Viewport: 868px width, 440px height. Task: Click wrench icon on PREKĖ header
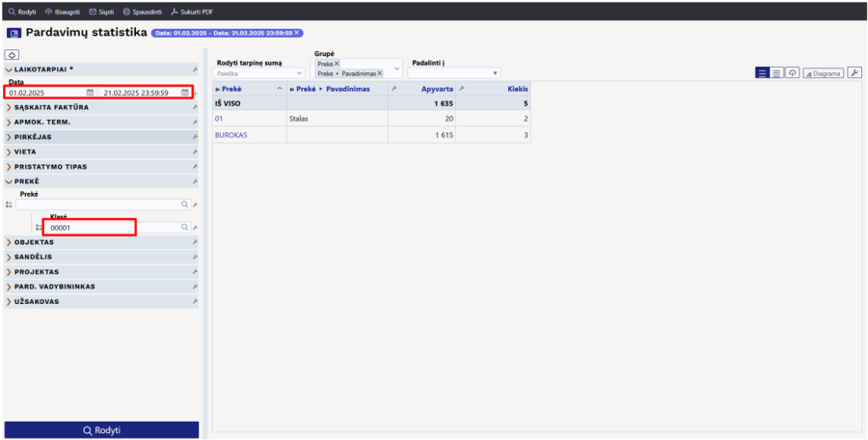click(195, 181)
